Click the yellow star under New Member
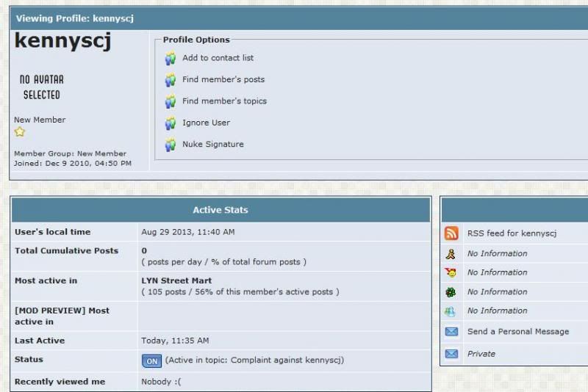The height and width of the screenshot is (392, 588). (20, 132)
